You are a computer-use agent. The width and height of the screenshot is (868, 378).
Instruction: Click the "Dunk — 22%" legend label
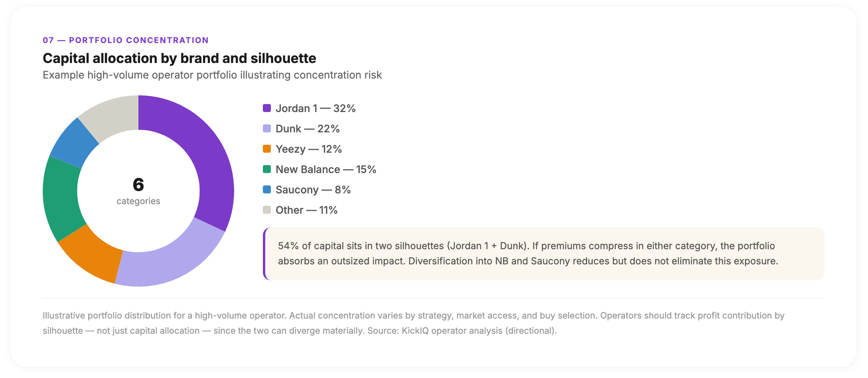tap(307, 129)
